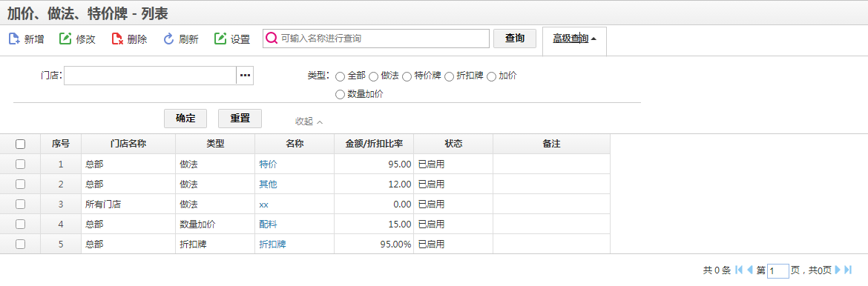
Task: Focus the name search input field
Action: (x=376, y=39)
